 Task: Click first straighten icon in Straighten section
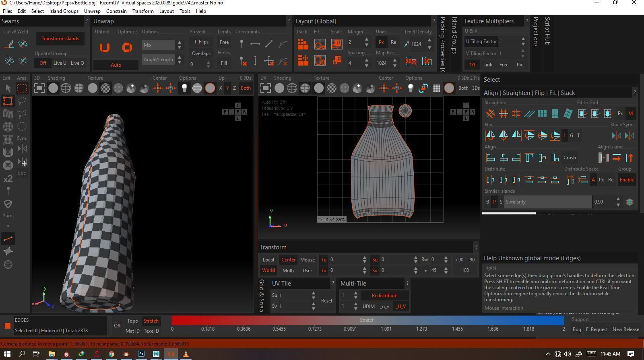(x=490, y=114)
